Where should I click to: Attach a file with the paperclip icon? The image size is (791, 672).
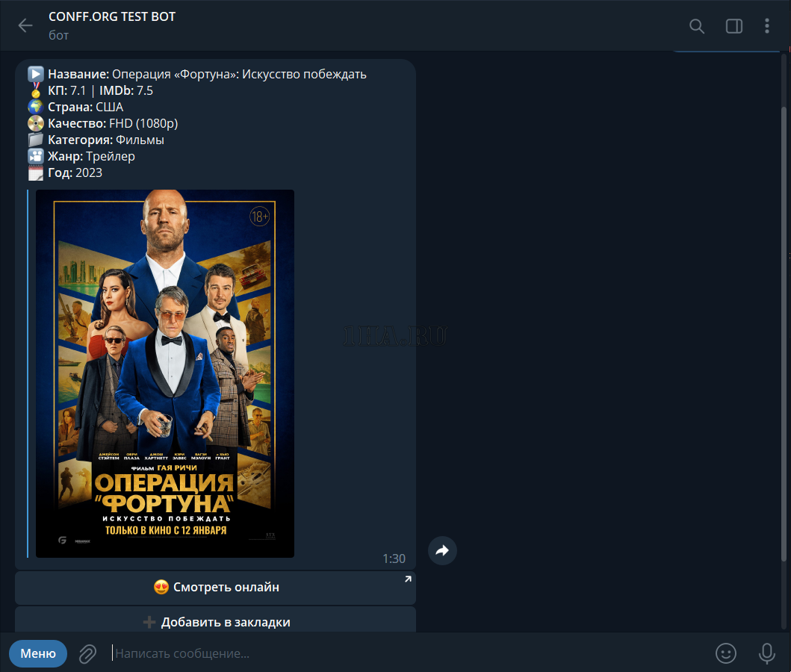(88, 654)
